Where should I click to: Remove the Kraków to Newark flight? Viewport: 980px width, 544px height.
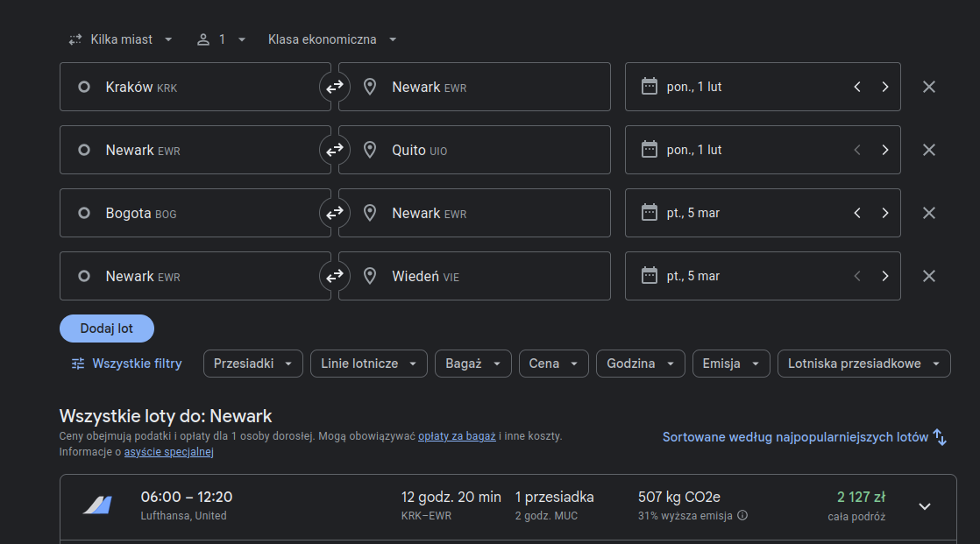(x=929, y=87)
